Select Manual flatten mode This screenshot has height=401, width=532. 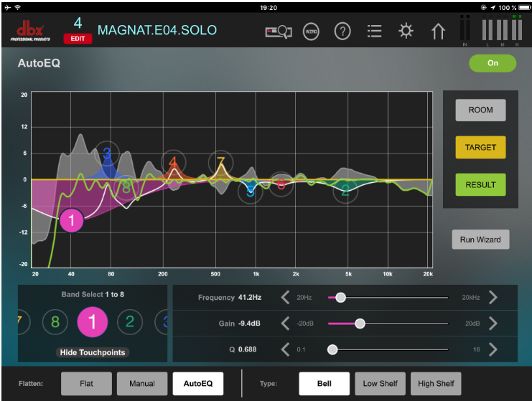pos(142,384)
